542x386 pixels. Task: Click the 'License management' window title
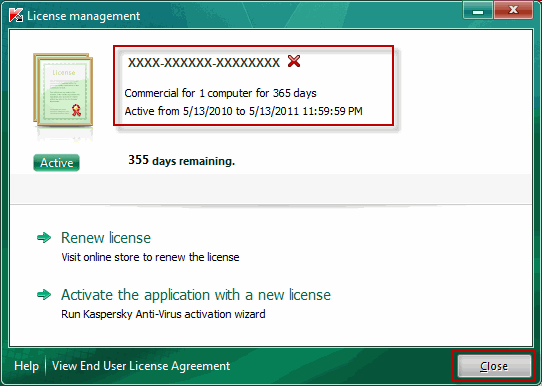pyautogui.click(x=83, y=16)
